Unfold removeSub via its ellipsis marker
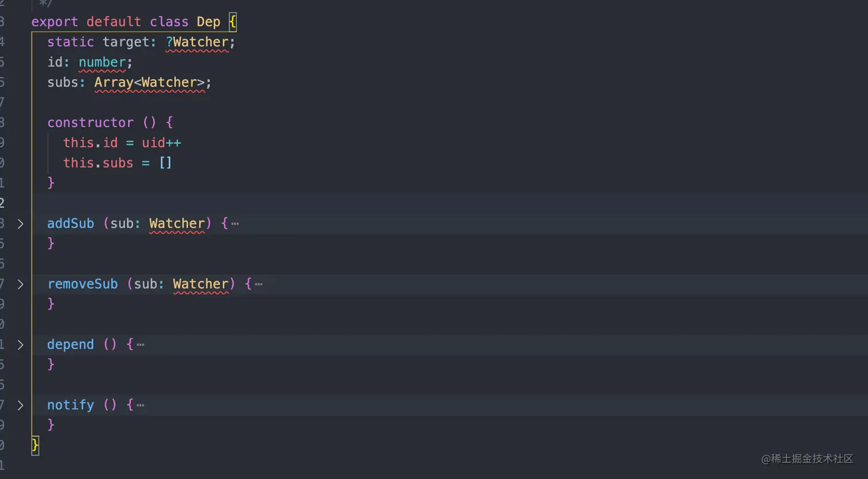The width and height of the screenshot is (868, 479). pos(258,284)
